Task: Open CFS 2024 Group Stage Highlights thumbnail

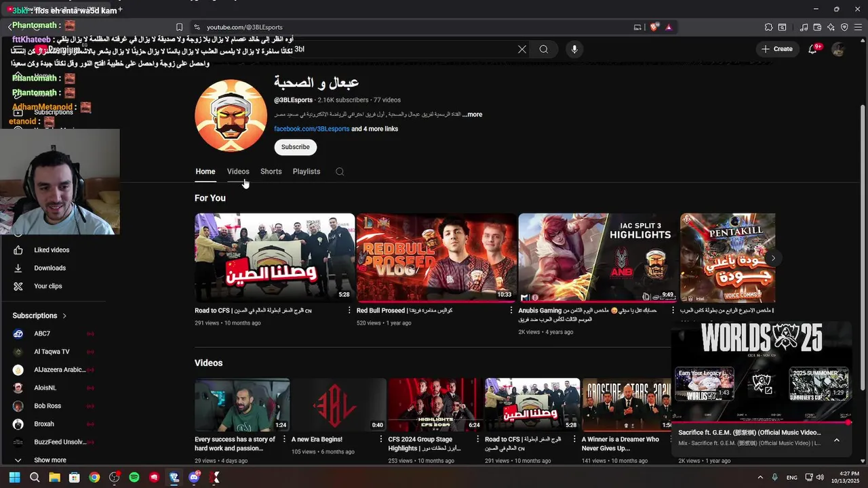Action: click(435, 405)
